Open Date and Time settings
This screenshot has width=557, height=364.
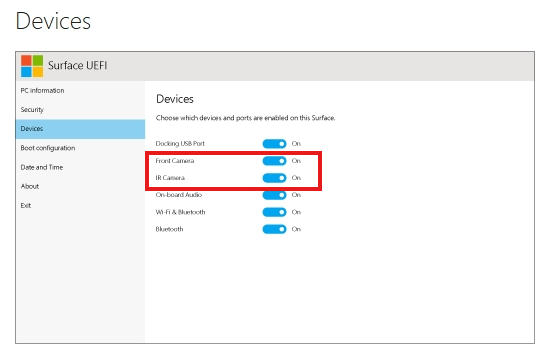[x=80, y=167]
